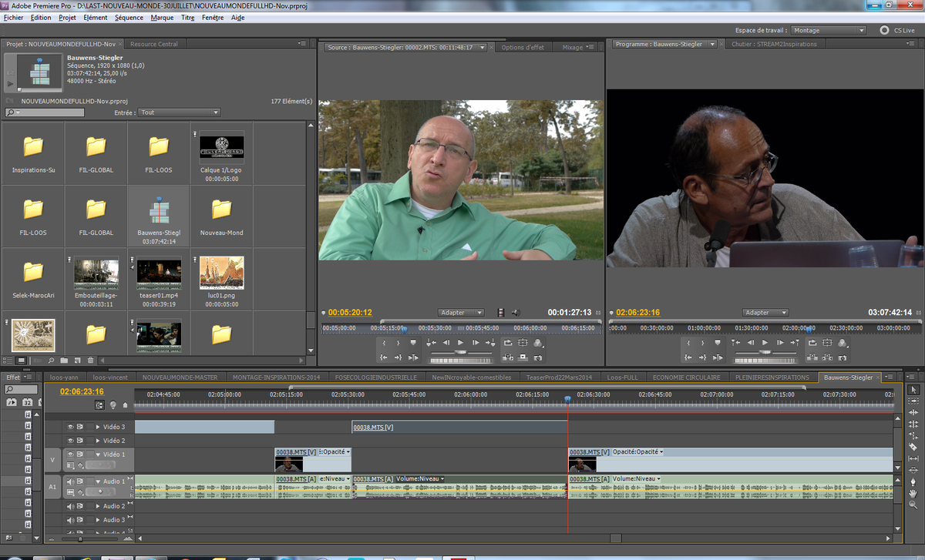Play the Source monitor clip
The width and height of the screenshot is (925, 560).
pos(460,343)
